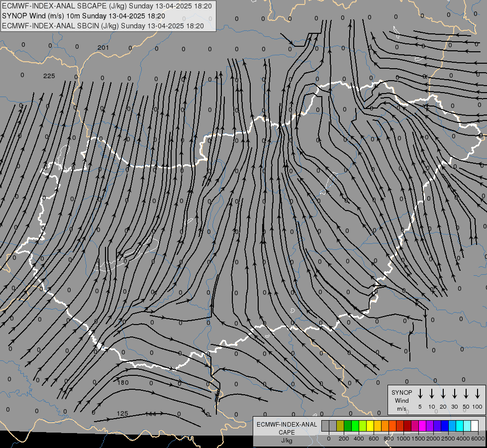Click the 800 tick label of CAPE scale

[x=389, y=439]
